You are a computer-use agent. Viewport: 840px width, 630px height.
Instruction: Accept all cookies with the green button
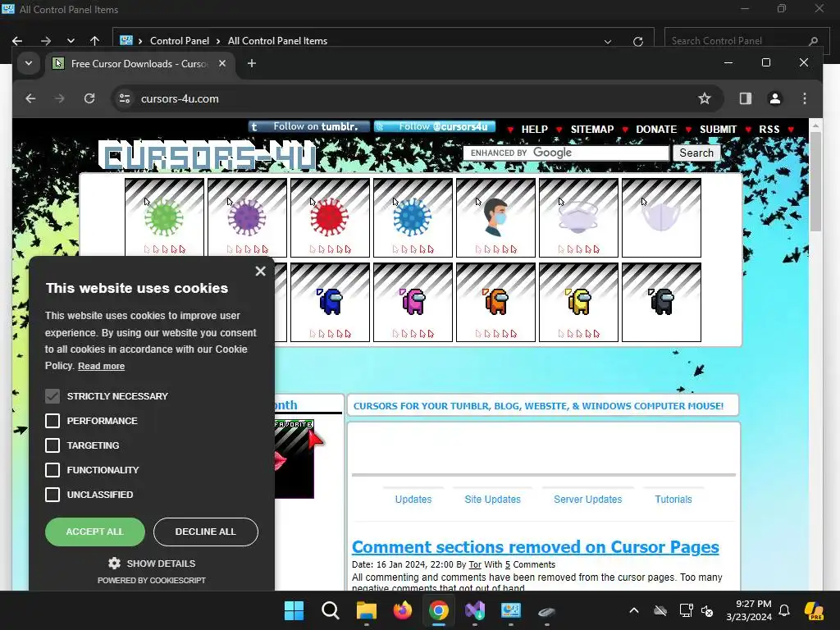(x=95, y=532)
